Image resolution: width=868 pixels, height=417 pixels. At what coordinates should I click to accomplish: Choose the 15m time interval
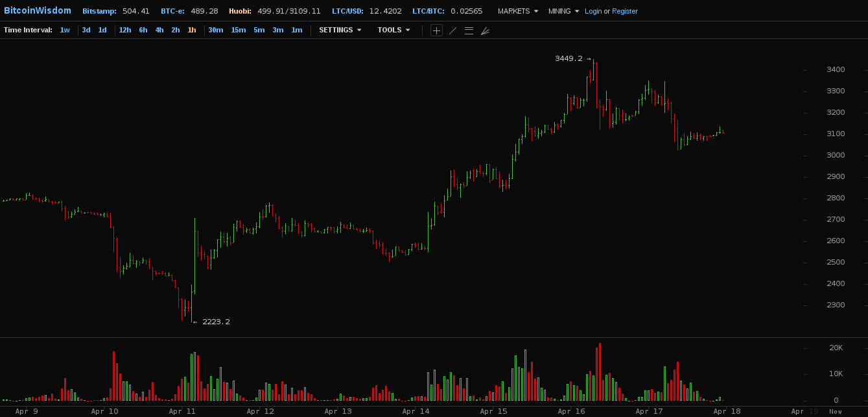pyautogui.click(x=239, y=30)
